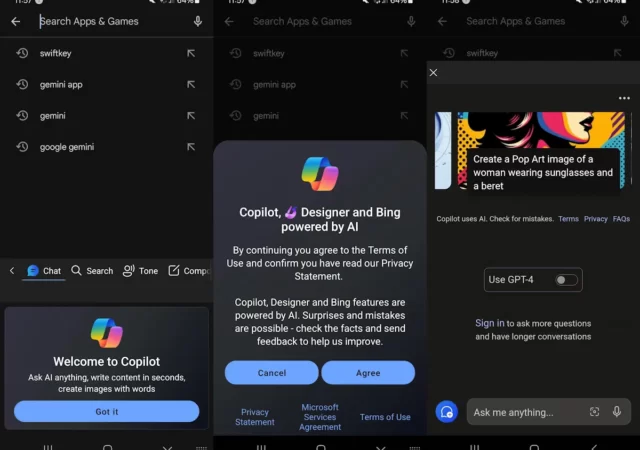Open the Compose tab in keyboard toolbar
The image size is (640, 450).
pos(189,271)
